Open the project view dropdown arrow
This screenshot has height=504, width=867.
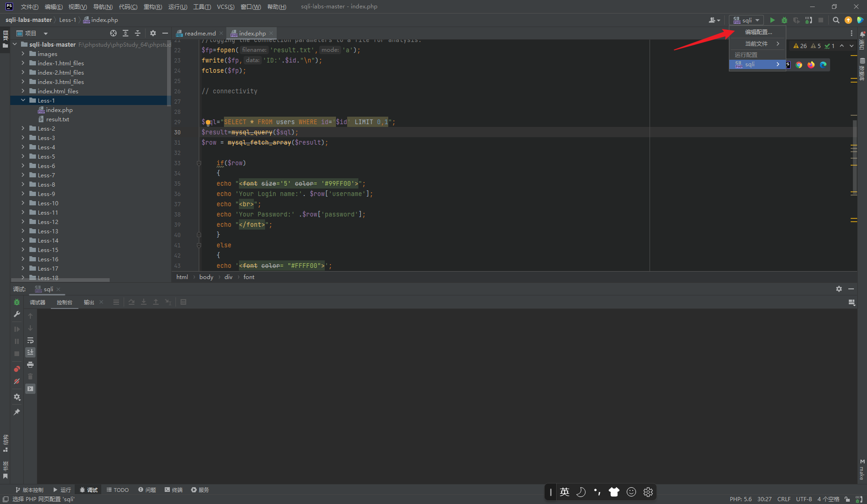tap(45, 33)
